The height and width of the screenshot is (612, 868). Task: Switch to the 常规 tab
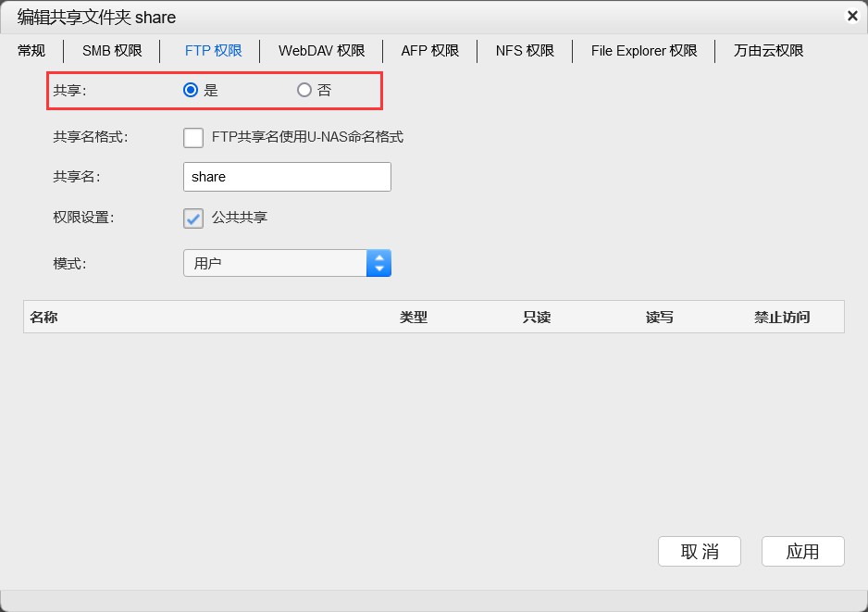[31, 51]
